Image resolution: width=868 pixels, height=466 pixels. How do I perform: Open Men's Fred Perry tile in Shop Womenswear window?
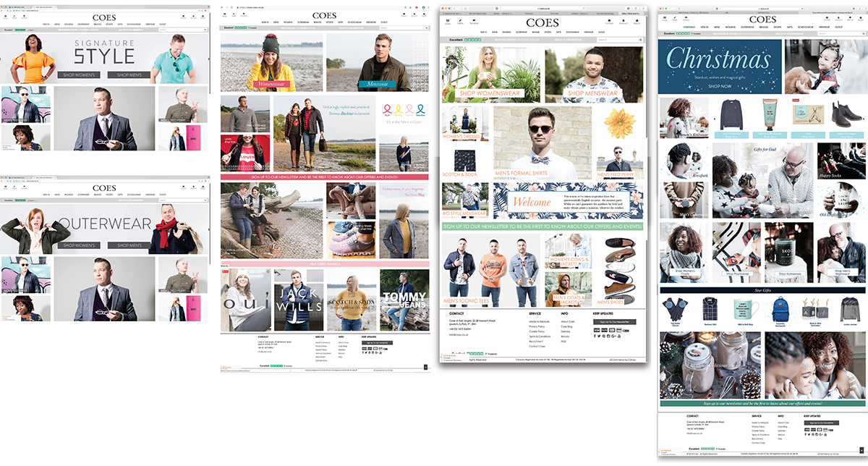620,162
